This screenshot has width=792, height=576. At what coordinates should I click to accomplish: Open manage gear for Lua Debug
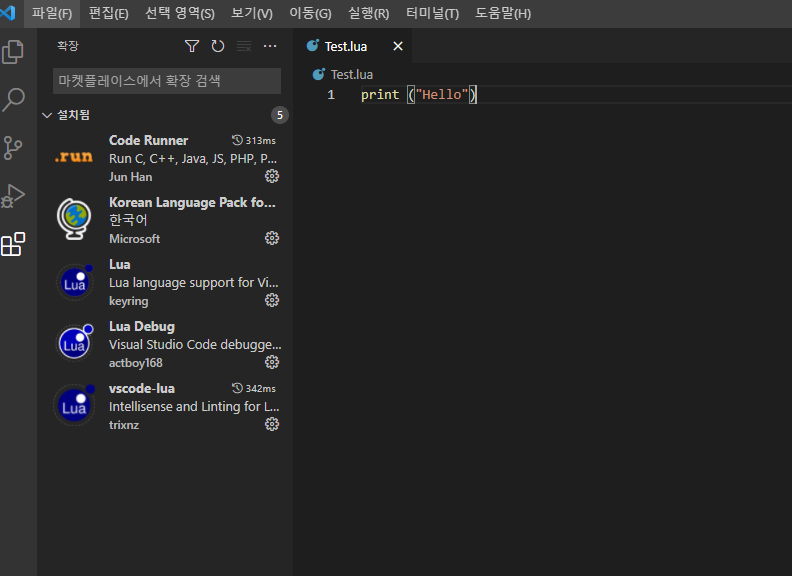[x=272, y=362]
